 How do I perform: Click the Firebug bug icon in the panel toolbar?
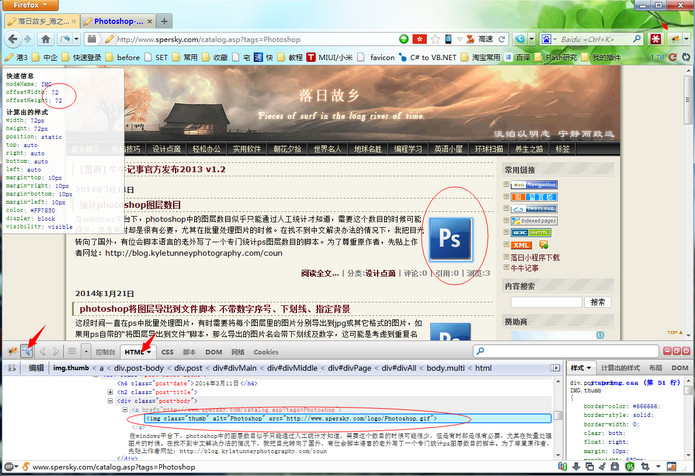(9, 351)
